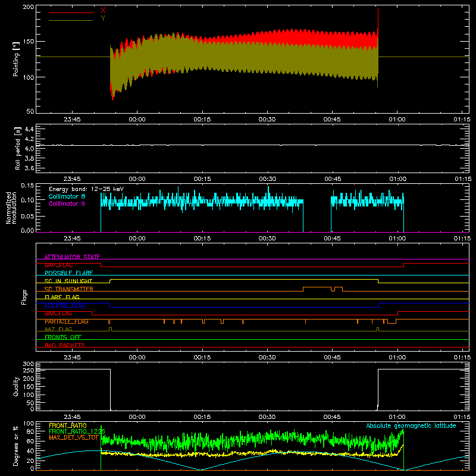Click the cyan modulation data gap edge near 00:38
This screenshot has height=476, width=476.
pos(303,215)
